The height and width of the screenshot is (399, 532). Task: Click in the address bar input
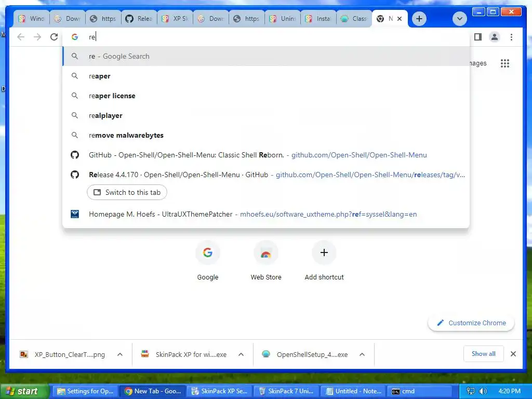click(x=267, y=37)
